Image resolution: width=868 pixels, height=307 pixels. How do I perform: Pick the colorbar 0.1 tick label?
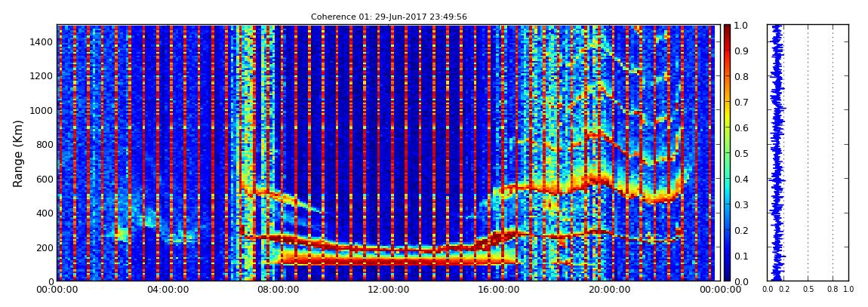pyautogui.click(x=740, y=256)
